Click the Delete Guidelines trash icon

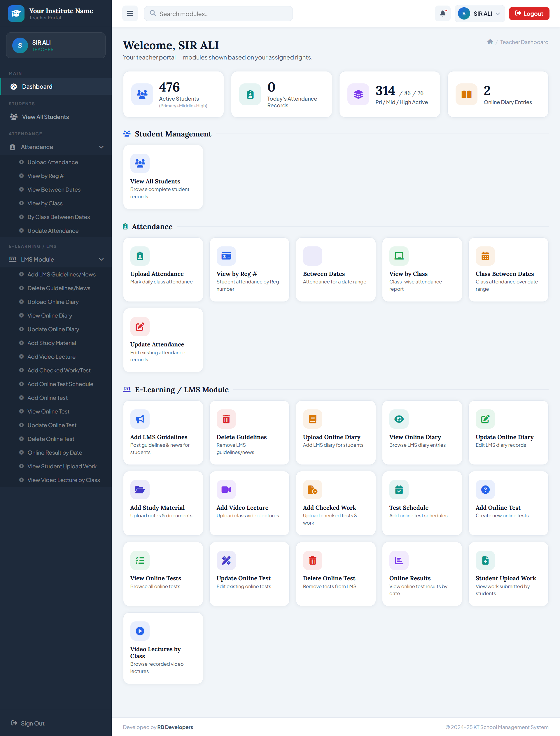(x=226, y=419)
